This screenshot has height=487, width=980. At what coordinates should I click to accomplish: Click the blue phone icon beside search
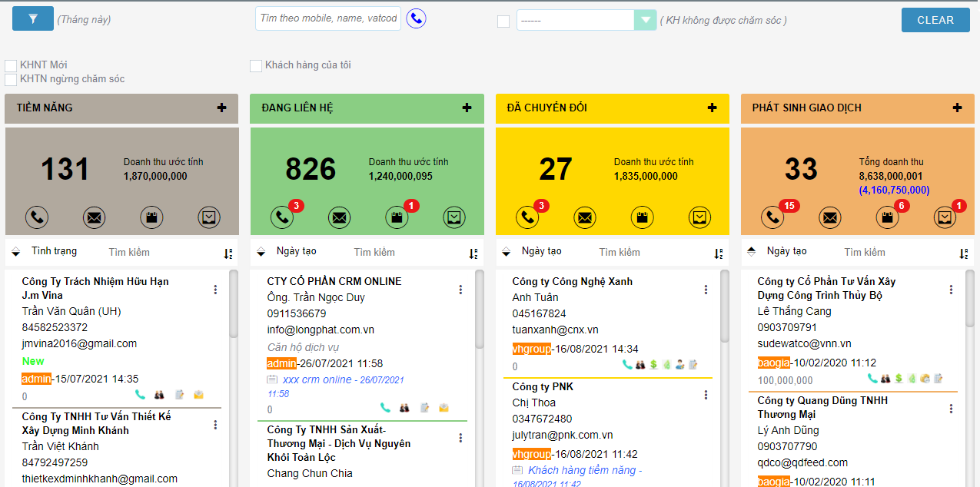416,18
